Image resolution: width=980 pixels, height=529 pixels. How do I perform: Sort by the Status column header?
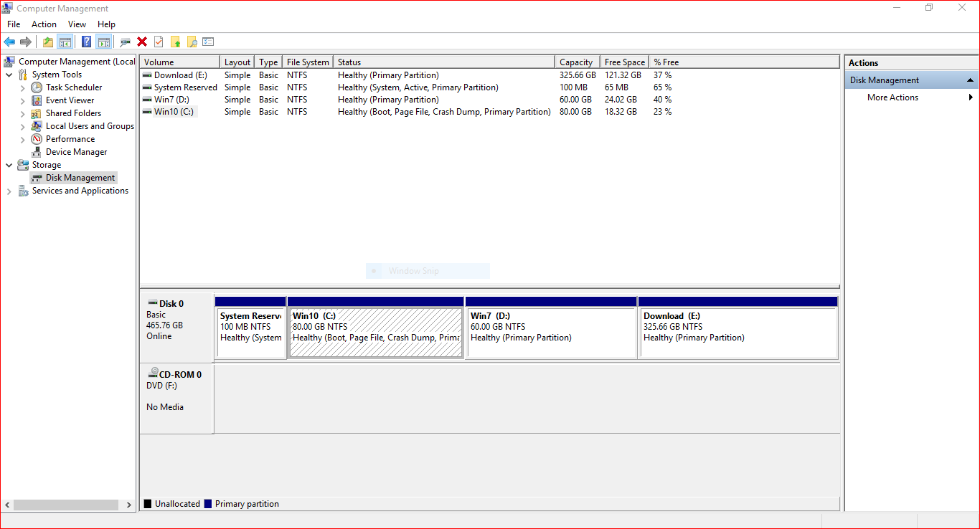pyautogui.click(x=444, y=62)
